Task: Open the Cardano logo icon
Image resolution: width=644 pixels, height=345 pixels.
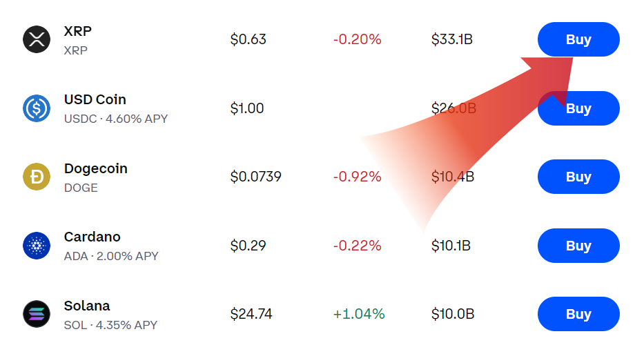Action: click(37, 246)
